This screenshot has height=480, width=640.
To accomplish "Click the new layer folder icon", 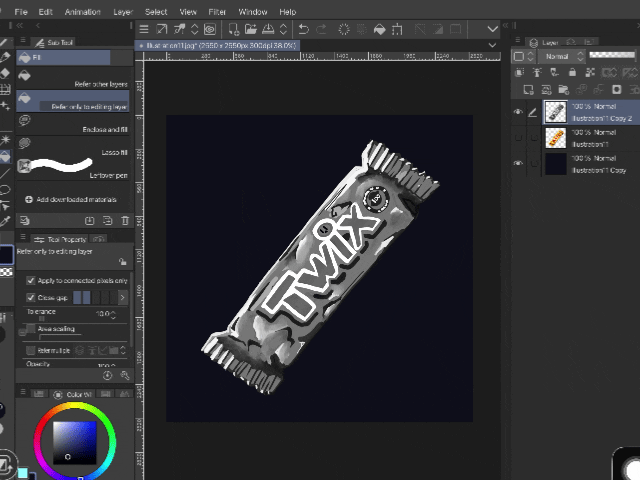I will click(564, 90).
